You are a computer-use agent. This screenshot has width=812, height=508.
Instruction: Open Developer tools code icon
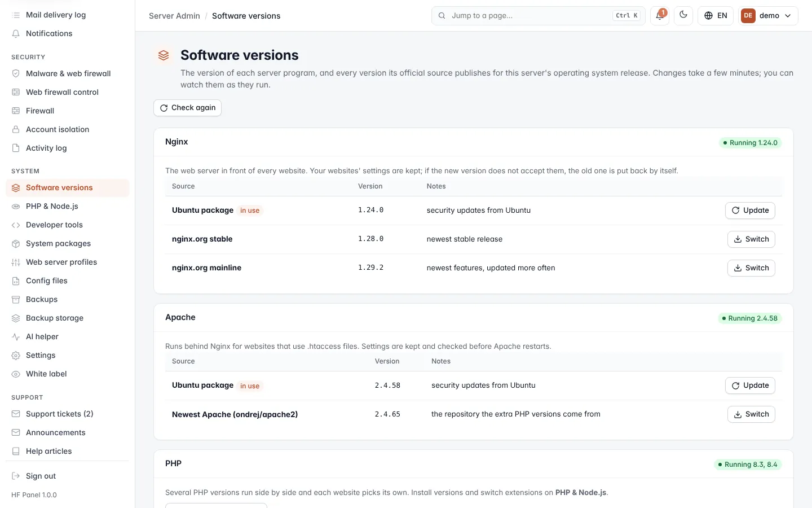(x=16, y=225)
